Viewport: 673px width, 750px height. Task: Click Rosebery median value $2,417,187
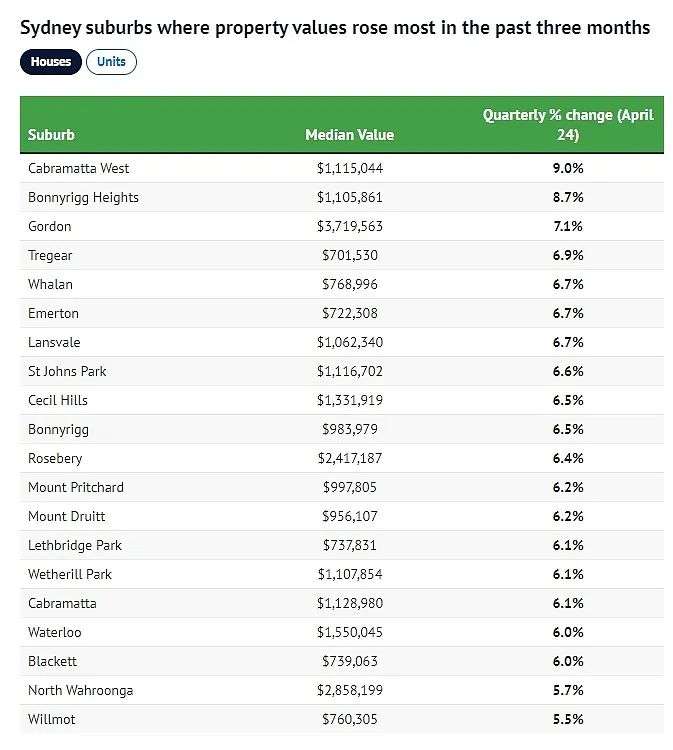pos(350,458)
